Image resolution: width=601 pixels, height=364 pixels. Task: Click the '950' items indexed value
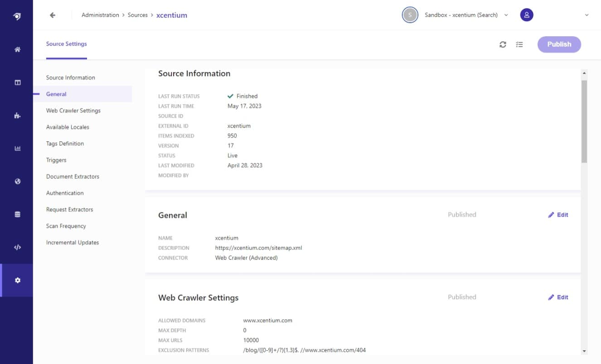click(232, 136)
